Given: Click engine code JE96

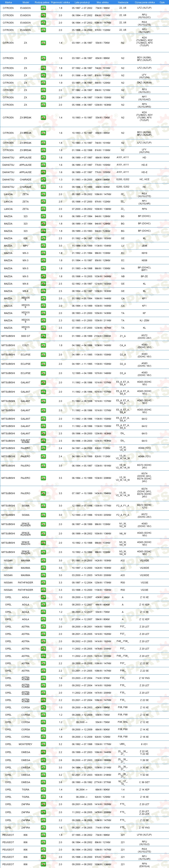Looking at the screenshot, I should pyautogui.click(x=144, y=246).
